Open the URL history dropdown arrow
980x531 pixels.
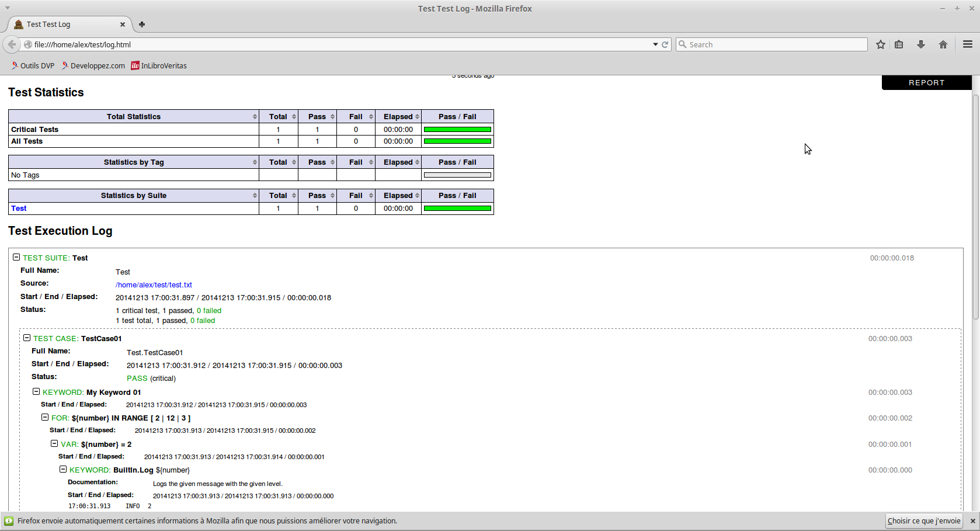click(655, 44)
